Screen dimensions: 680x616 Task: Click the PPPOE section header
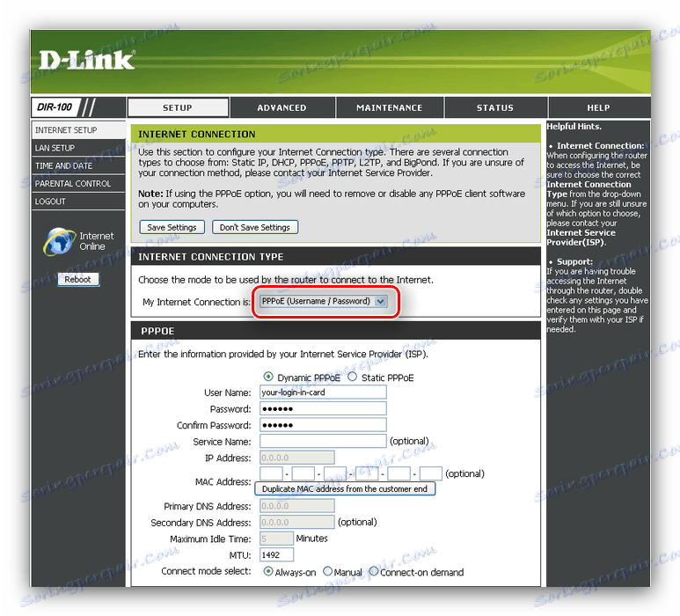pyautogui.click(x=157, y=331)
